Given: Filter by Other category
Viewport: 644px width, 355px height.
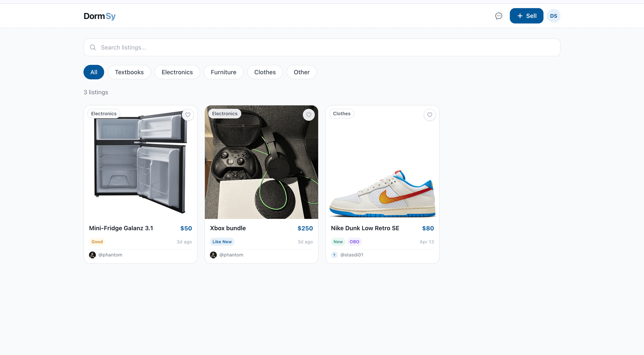Looking at the screenshot, I should point(302,72).
